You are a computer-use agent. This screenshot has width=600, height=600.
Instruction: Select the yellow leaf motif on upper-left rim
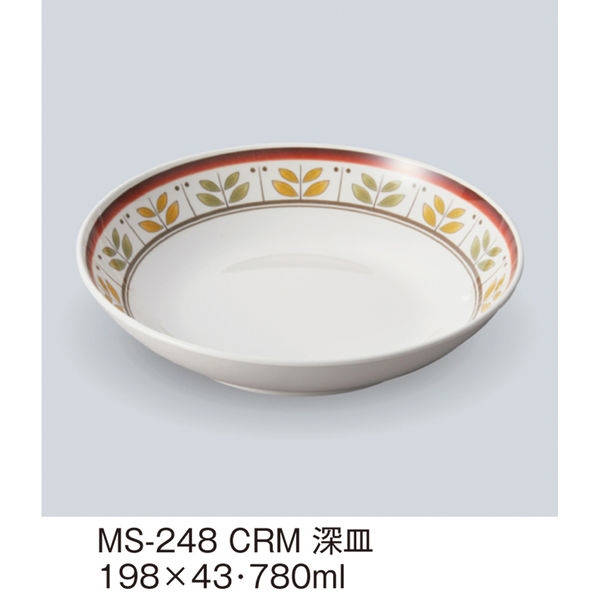[158, 214]
